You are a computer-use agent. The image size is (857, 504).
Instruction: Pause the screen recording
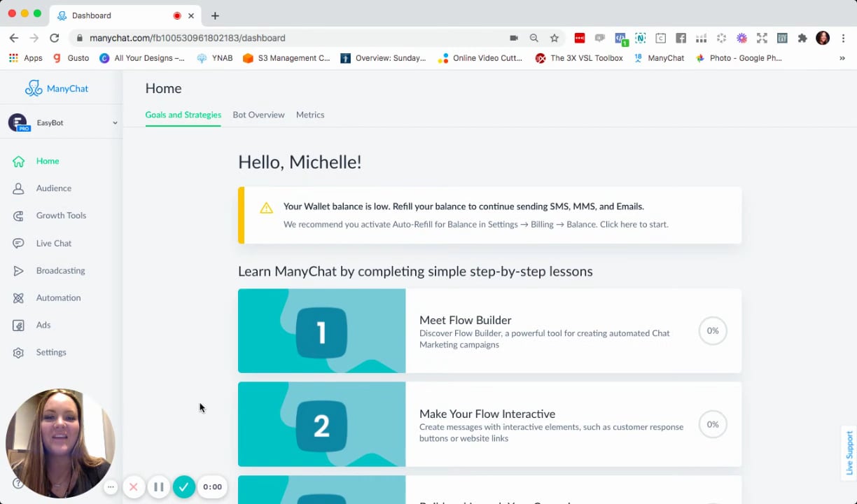(x=158, y=486)
